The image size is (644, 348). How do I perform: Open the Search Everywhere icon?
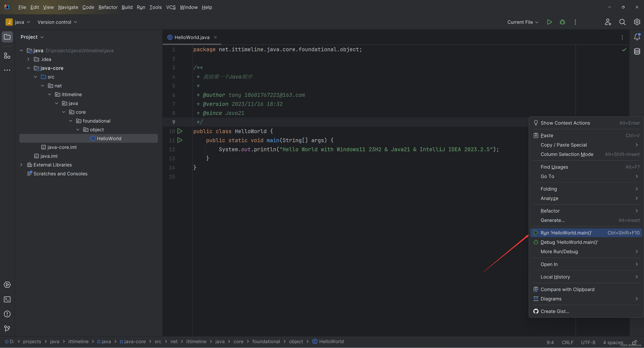click(x=622, y=22)
